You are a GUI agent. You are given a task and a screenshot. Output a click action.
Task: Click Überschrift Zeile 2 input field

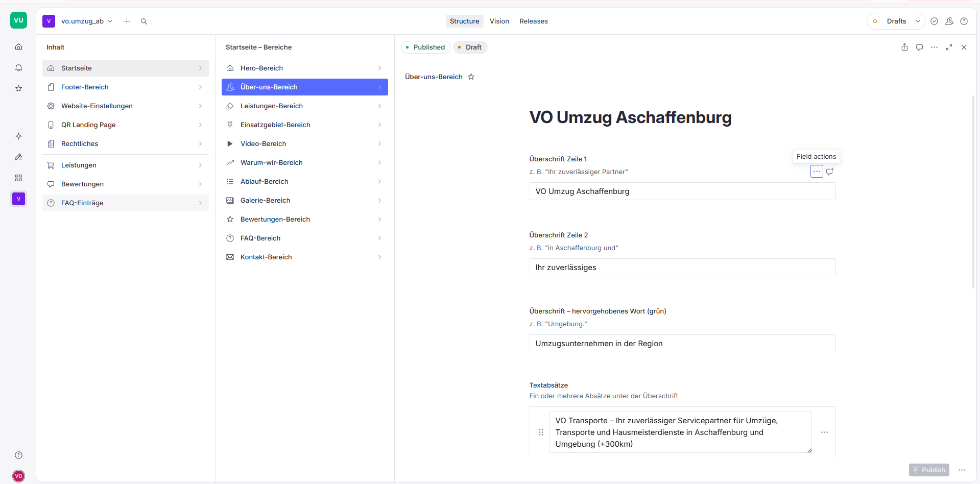coord(682,268)
